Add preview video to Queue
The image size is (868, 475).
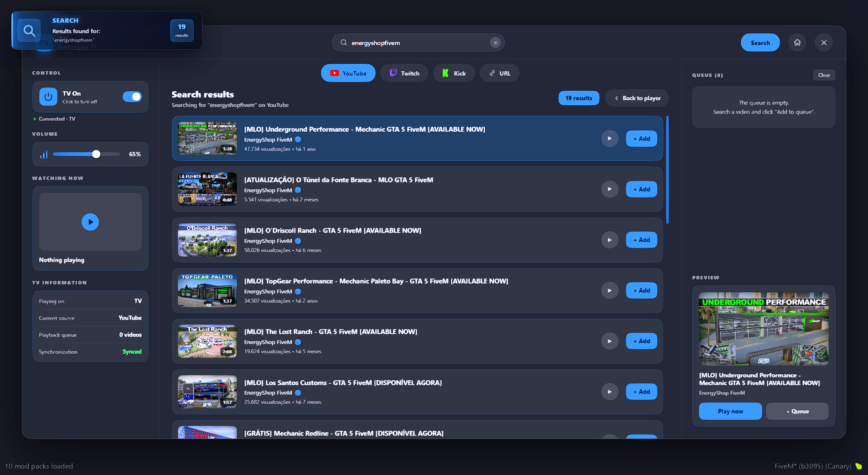(x=797, y=411)
